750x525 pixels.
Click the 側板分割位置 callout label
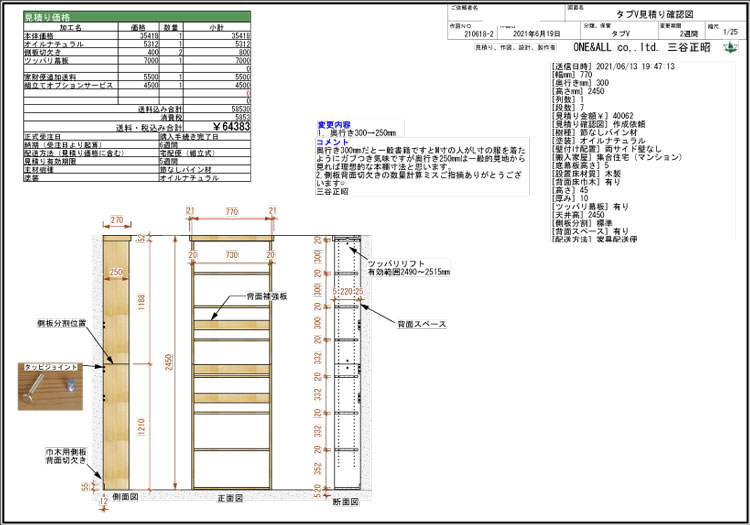pyautogui.click(x=62, y=324)
